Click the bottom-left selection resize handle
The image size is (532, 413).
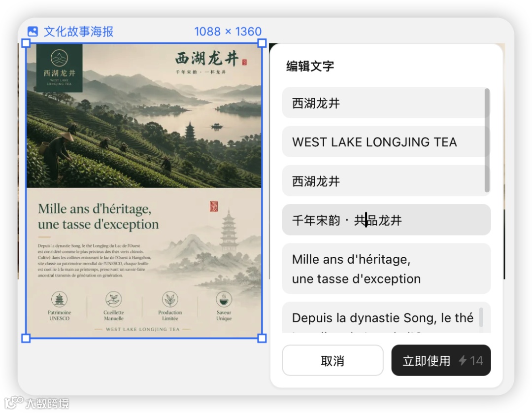(26, 338)
